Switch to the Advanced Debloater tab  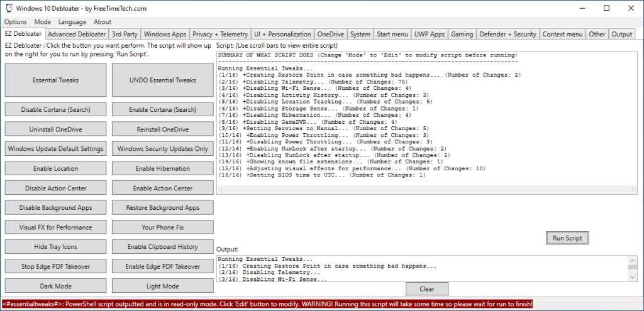click(77, 35)
